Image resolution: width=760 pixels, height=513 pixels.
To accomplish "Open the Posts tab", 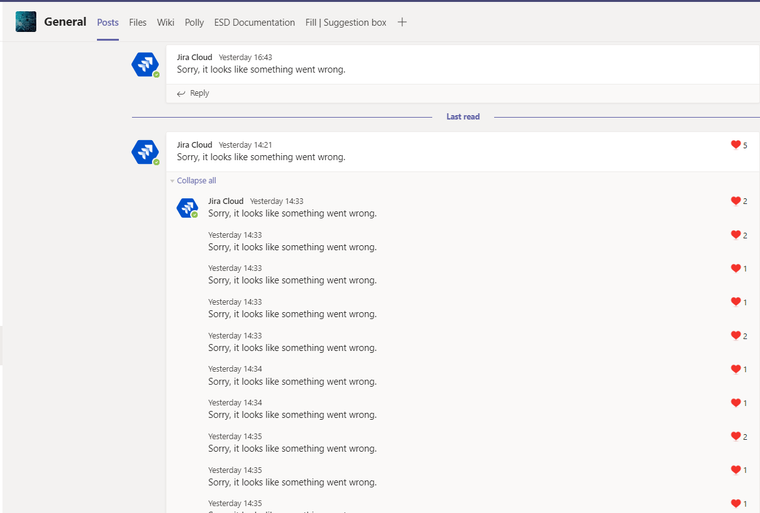I will [x=108, y=22].
